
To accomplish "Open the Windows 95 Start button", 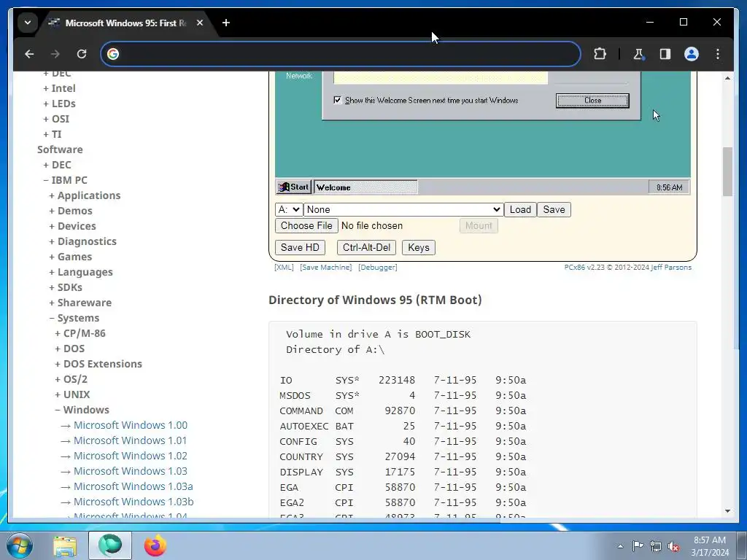I will (x=293, y=187).
